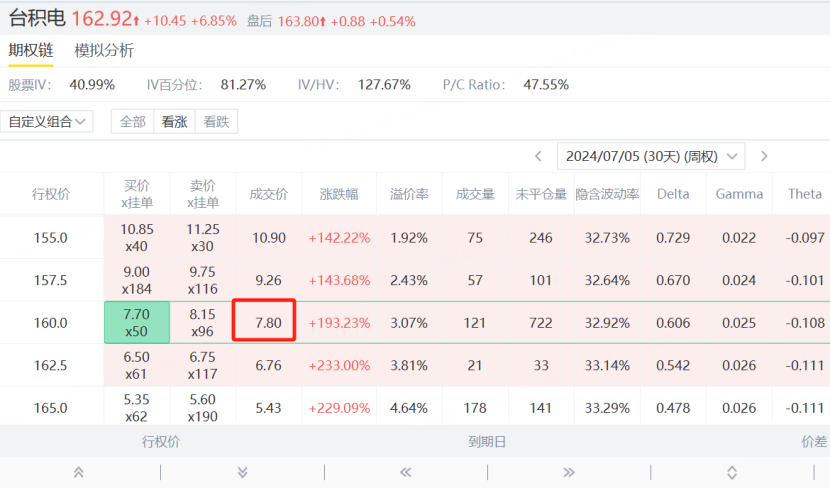Click double left arrow for expiration date
This screenshot has width=830, height=488.
tap(405, 473)
